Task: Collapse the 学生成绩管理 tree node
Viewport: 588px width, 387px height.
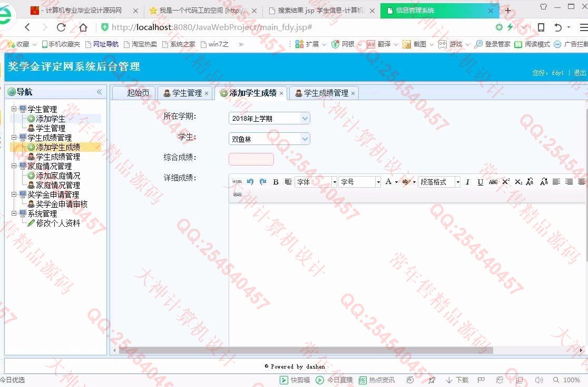Action: [14, 138]
